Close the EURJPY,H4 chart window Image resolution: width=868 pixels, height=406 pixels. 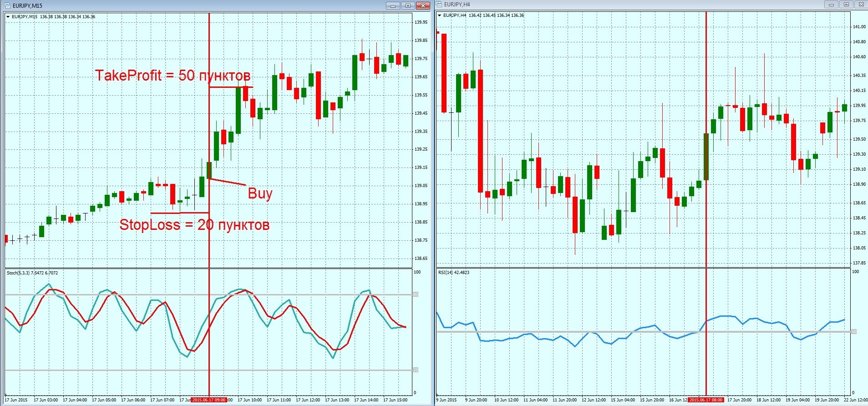tap(861, 5)
